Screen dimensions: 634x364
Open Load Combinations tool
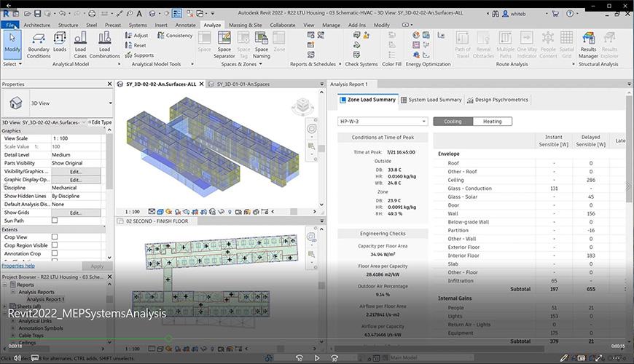(105, 45)
